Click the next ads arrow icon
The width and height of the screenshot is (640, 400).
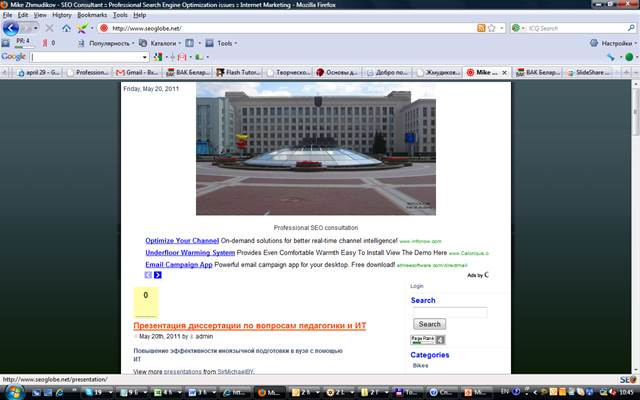coord(158,275)
